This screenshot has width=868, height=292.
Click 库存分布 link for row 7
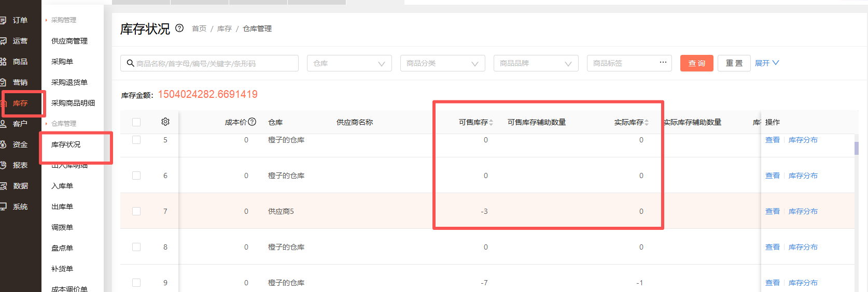pos(803,211)
